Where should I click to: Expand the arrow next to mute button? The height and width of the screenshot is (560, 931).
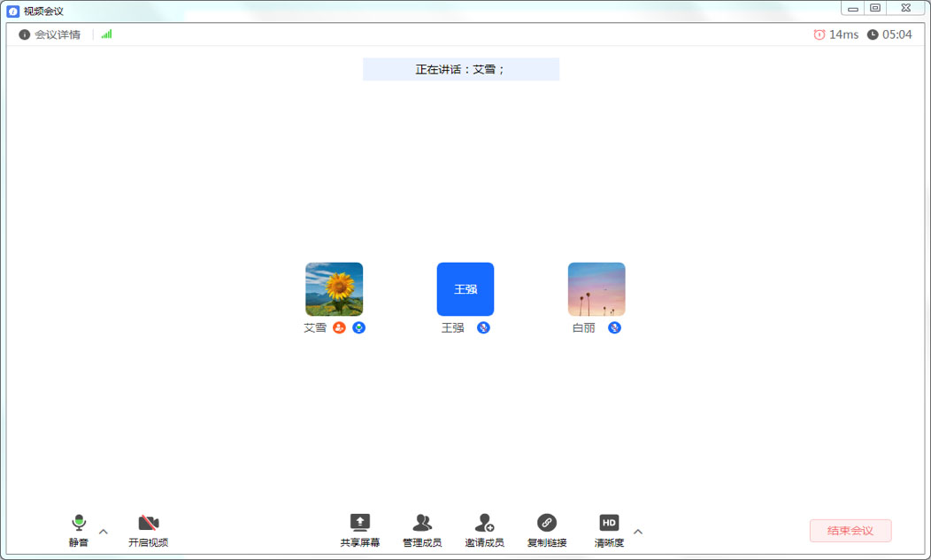(x=104, y=532)
